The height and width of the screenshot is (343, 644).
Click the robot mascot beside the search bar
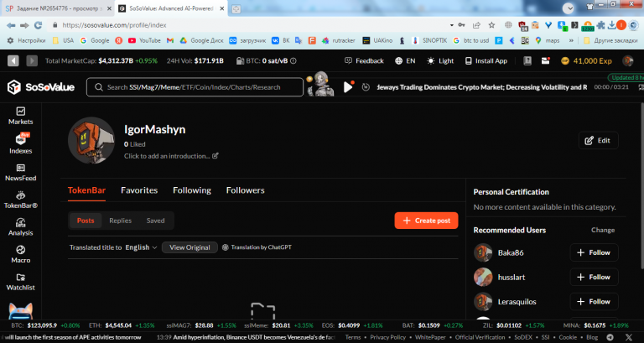coord(320,84)
